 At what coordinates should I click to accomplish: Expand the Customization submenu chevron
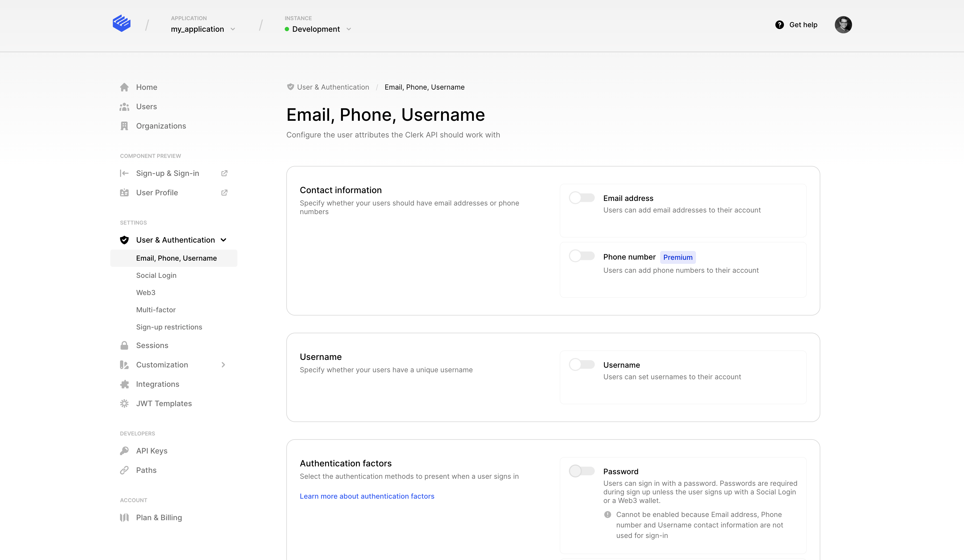[223, 365]
